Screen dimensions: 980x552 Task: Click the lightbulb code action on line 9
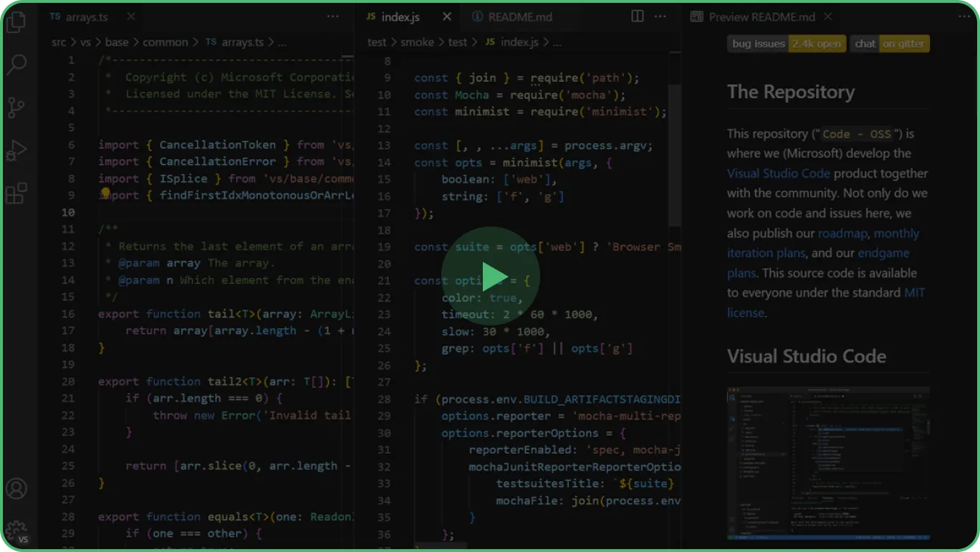point(105,194)
